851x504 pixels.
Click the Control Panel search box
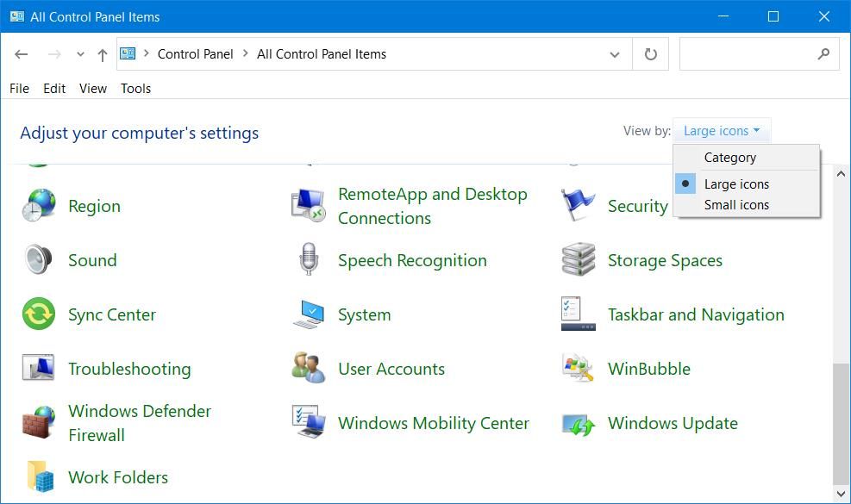748,54
